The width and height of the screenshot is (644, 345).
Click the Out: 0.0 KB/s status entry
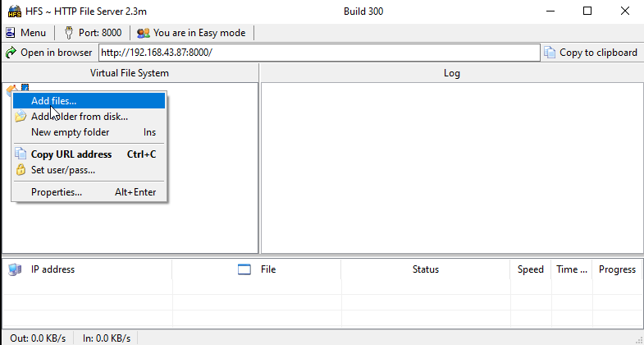38,338
